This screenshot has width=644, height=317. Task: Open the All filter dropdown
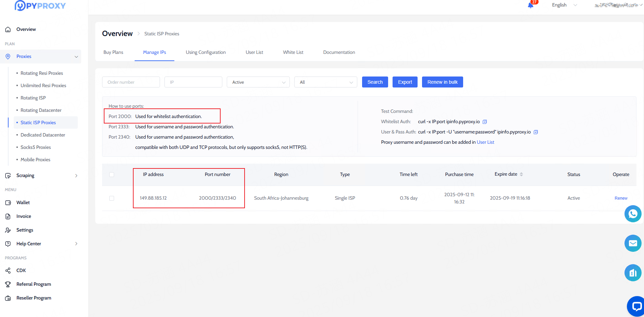click(325, 82)
